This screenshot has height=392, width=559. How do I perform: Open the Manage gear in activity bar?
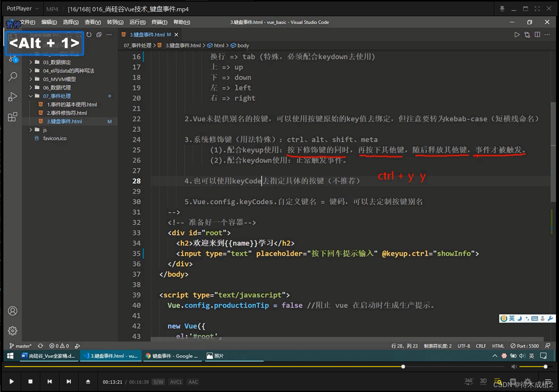(x=12, y=331)
